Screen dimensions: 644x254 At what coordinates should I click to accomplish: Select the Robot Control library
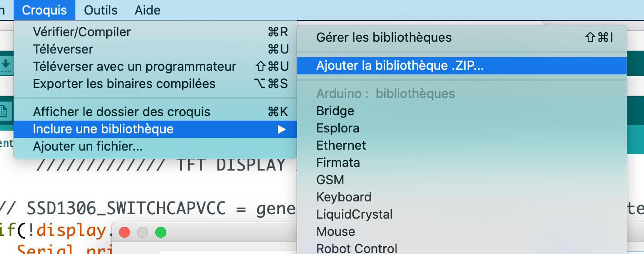pos(357,249)
